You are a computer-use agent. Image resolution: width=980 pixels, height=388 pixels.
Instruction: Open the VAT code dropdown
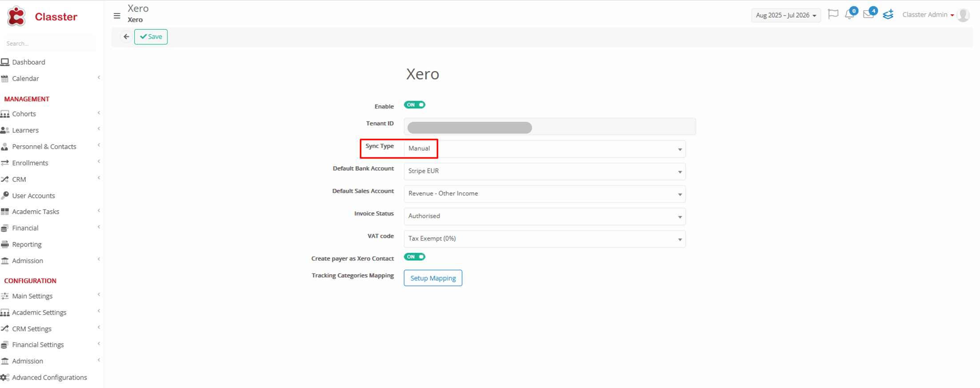click(544, 239)
